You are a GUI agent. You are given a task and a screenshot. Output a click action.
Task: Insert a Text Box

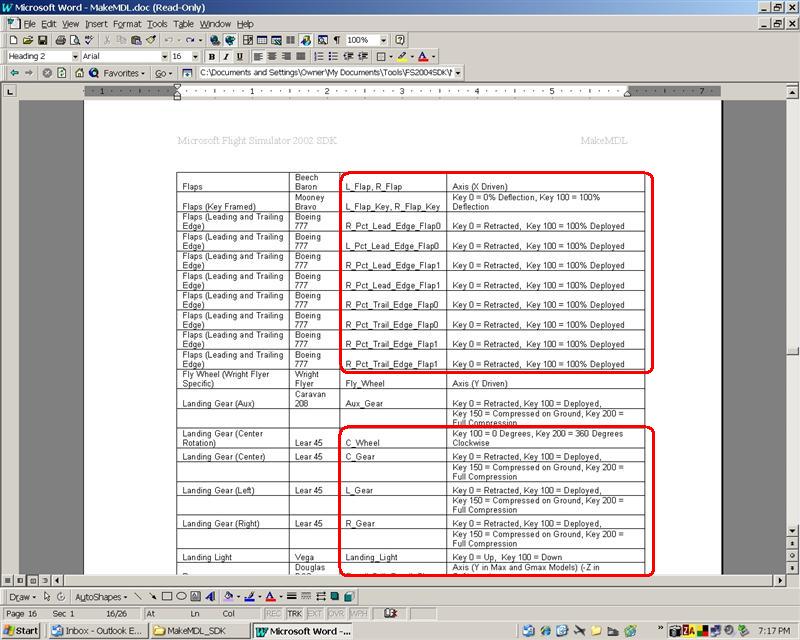click(195, 596)
